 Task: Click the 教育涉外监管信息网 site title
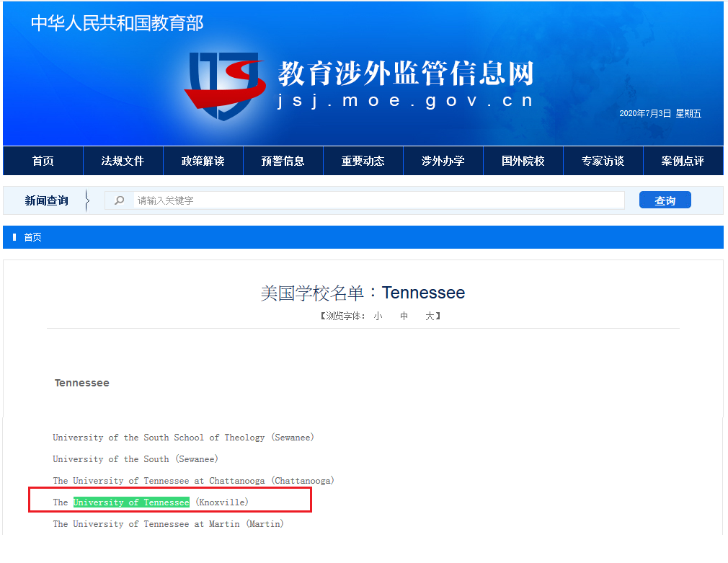click(x=407, y=73)
